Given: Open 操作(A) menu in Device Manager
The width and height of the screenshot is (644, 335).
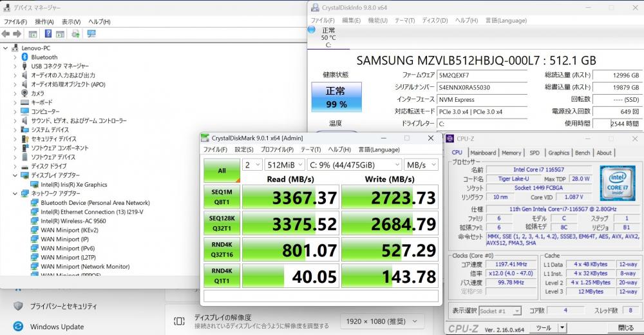Looking at the screenshot, I should 44,22.
